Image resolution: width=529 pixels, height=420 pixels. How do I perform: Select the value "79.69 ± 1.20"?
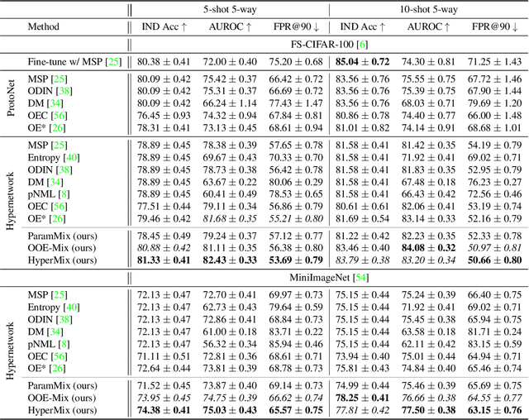pyautogui.click(x=494, y=103)
